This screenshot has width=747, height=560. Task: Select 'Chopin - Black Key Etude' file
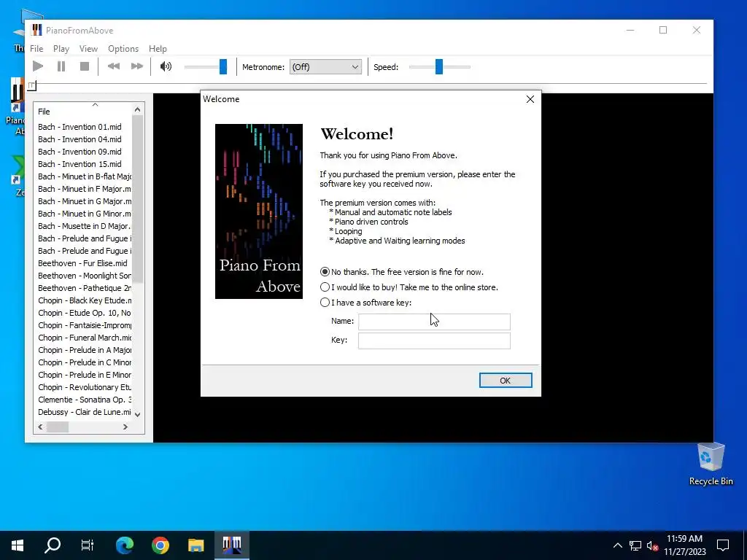click(85, 300)
